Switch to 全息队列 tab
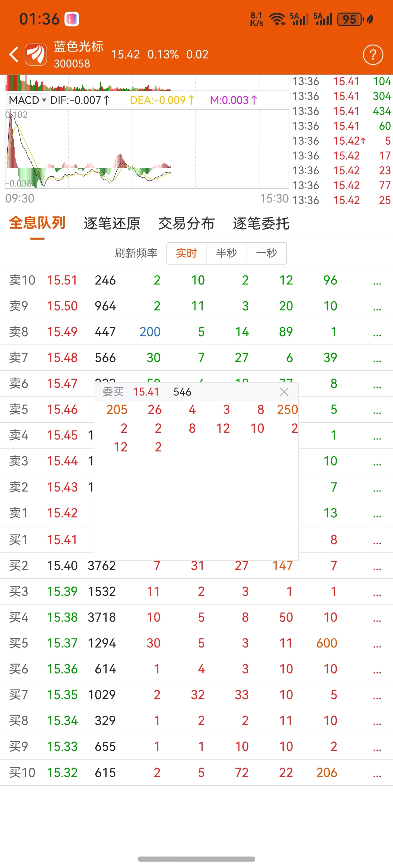The width and height of the screenshot is (393, 868). (x=37, y=223)
